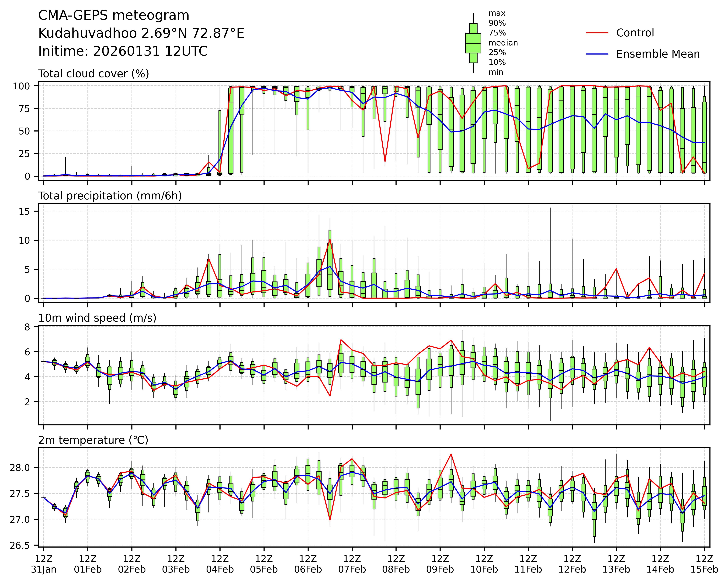The height and width of the screenshot is (584, 728).
Task: Click the '12Z 10Feb' x-axis label
Action: 484,564
